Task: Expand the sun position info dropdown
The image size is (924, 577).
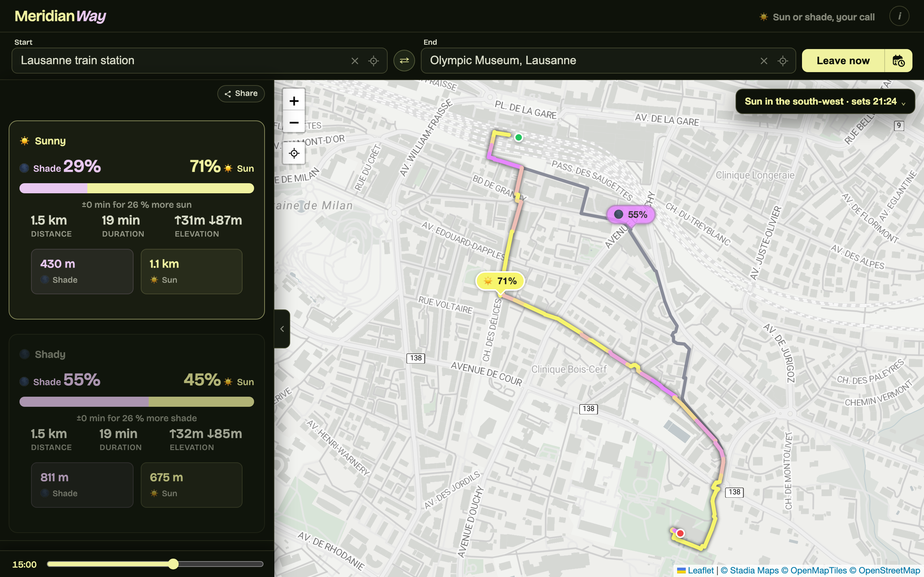Action: click(825, 101)
